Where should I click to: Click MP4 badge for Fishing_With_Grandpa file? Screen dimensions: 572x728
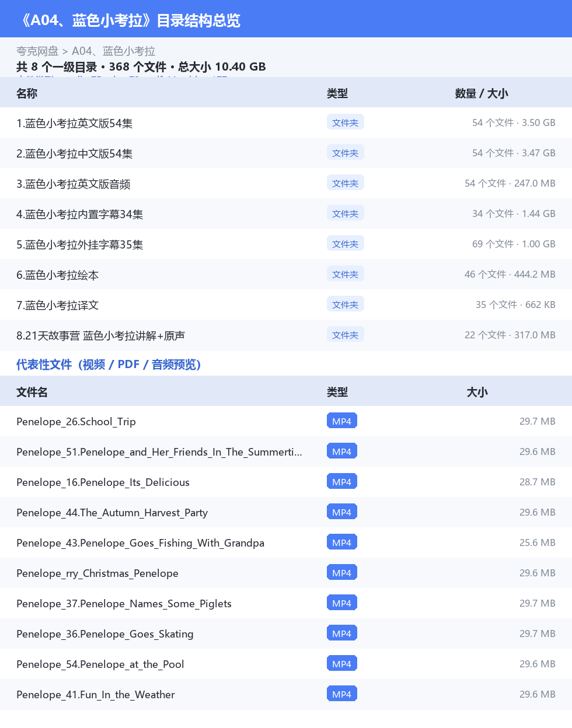[x=341, y=542]
